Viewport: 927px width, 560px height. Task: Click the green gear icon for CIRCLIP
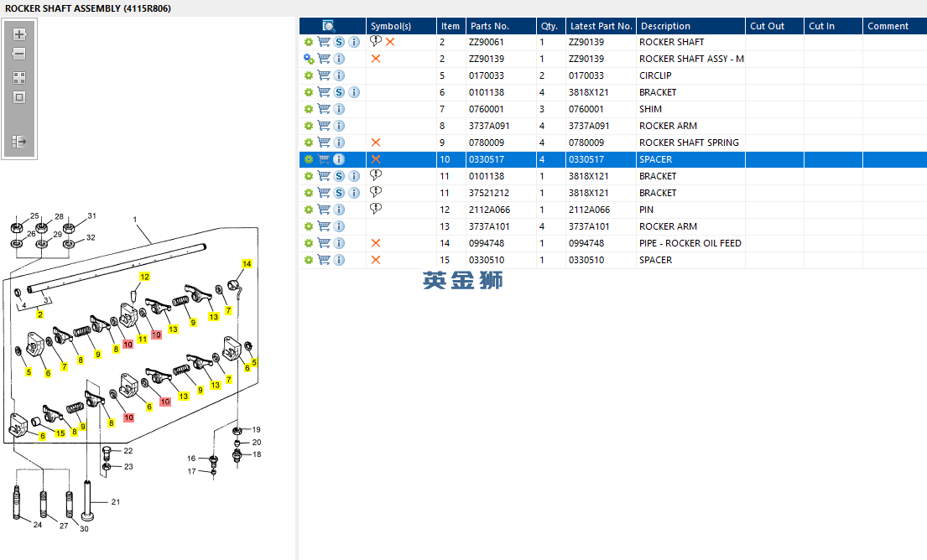(x=309, y=75)
